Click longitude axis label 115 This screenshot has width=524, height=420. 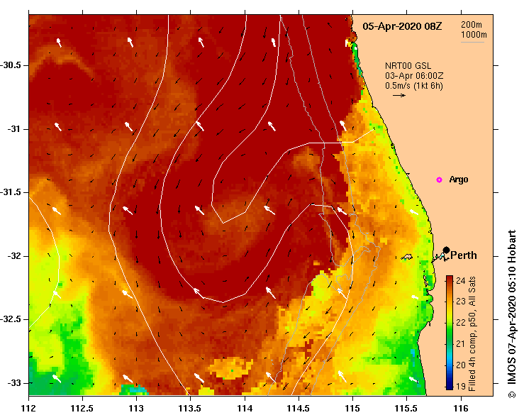pos(352,409)
